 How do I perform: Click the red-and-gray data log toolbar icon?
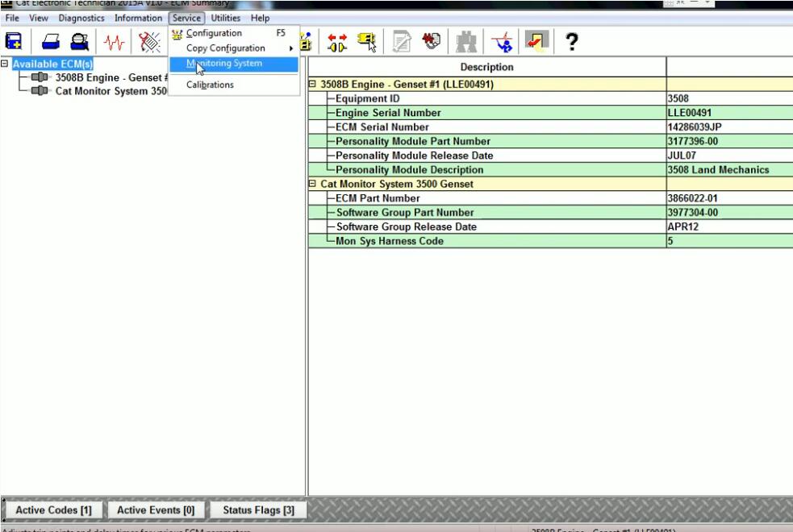(431, 41)
